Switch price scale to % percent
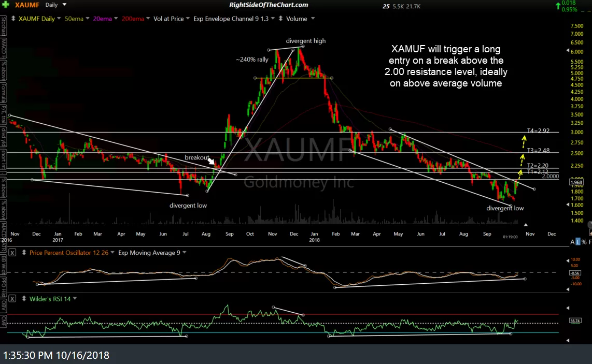The width and height of the screenshot is (592, 364). click(x=584, y=242)
